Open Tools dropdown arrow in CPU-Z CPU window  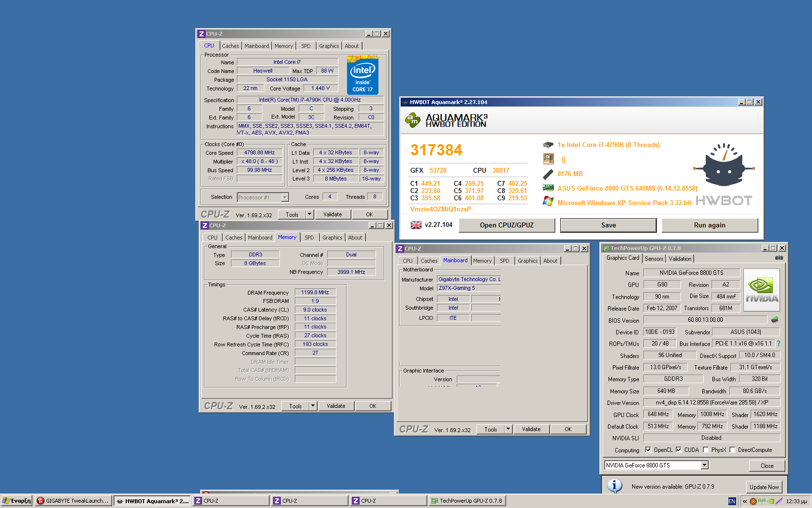point(310,214)
